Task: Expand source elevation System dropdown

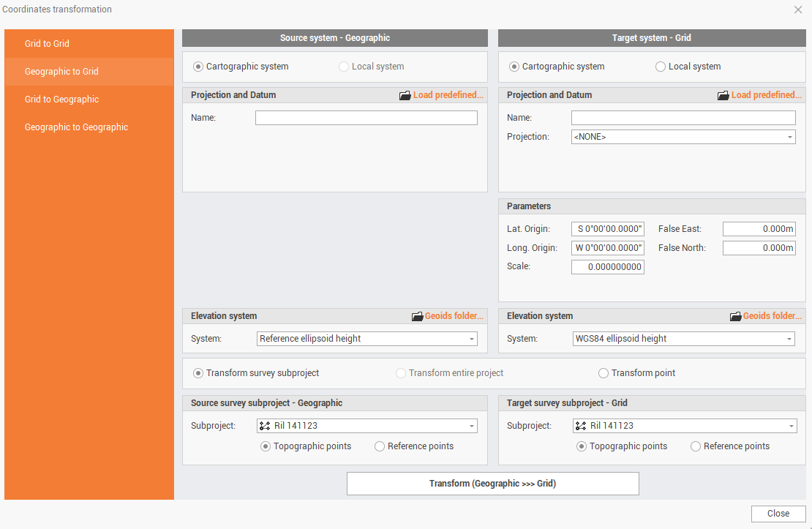Action: pyautogui.click(x=366, y=339)
